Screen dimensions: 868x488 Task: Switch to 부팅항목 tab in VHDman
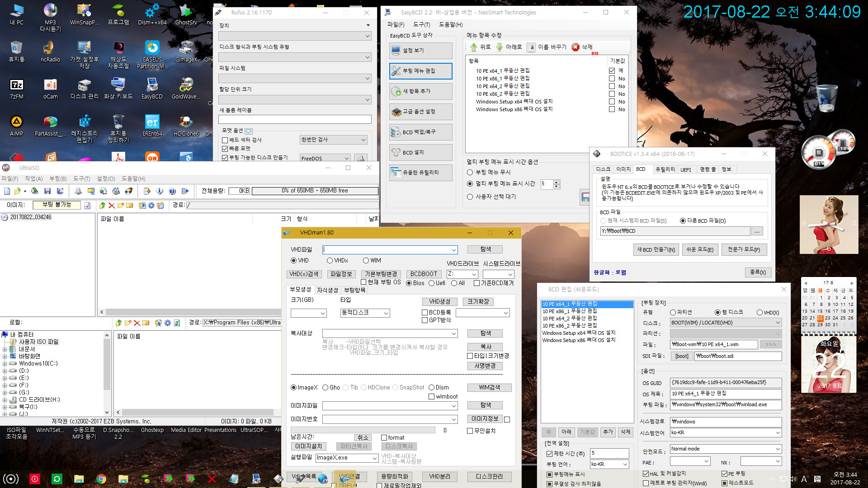click(x=354, y=290)
